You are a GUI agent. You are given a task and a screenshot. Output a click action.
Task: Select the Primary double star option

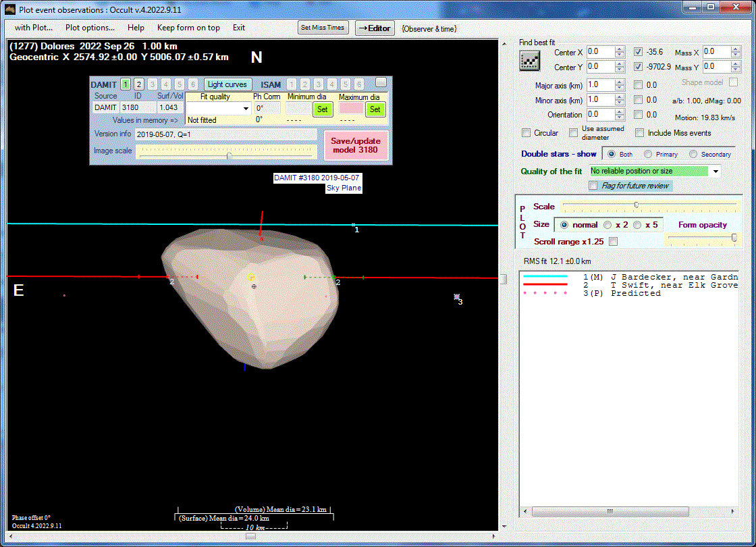(x=649, y=154)
